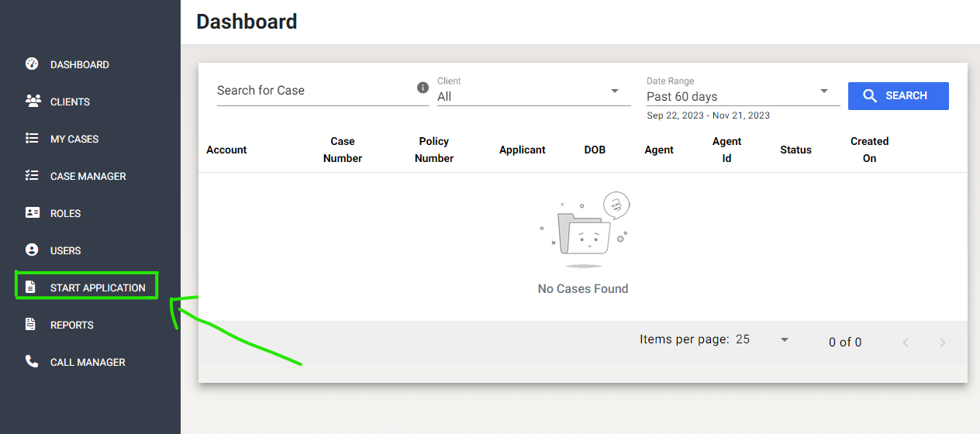Click the Users profile icon
The width and height of the screenshot is (980, 434).
[x=32, y=250]
